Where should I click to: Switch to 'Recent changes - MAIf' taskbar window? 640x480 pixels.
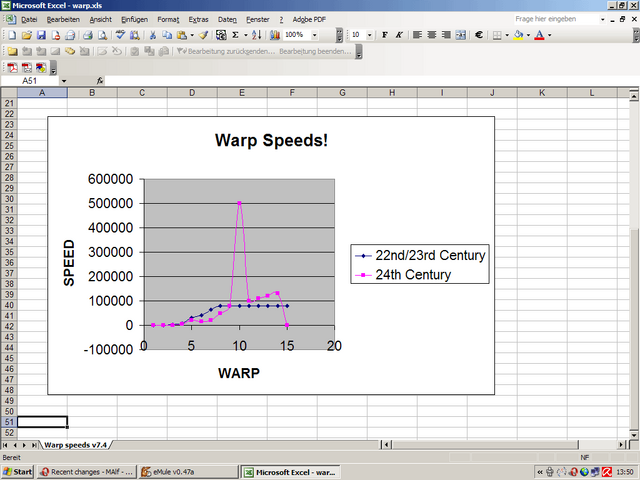coord(86,472)
